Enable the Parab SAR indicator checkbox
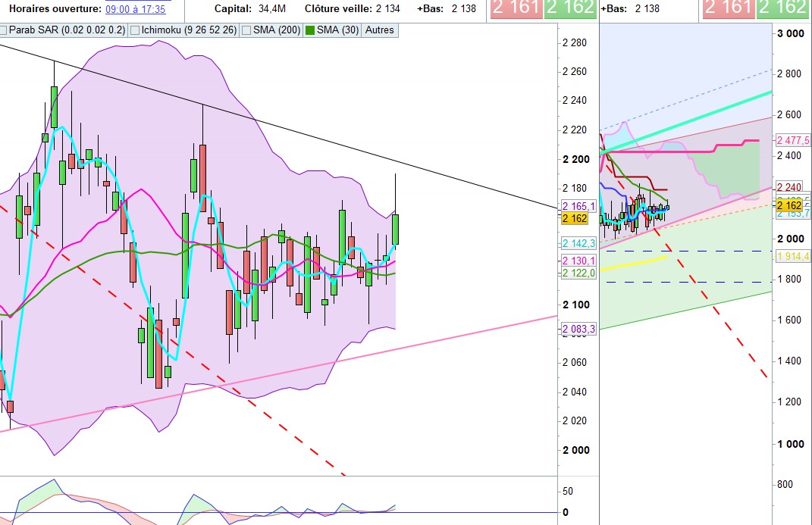 pos(5,31)
